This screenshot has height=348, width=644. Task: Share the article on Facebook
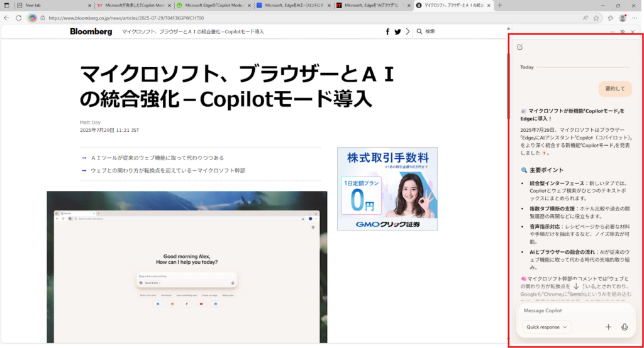[387, 31]
